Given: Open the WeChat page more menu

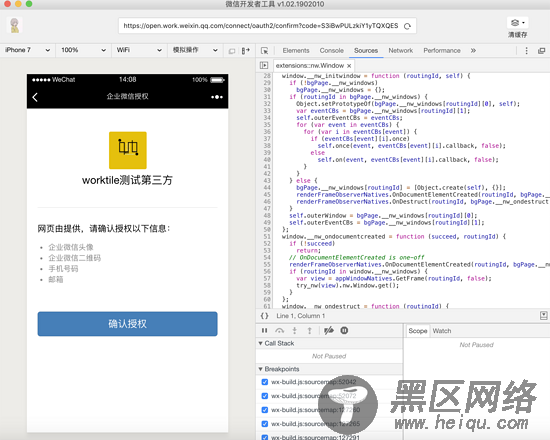Looking at the screenshot, I should click(x=217, y=97).
